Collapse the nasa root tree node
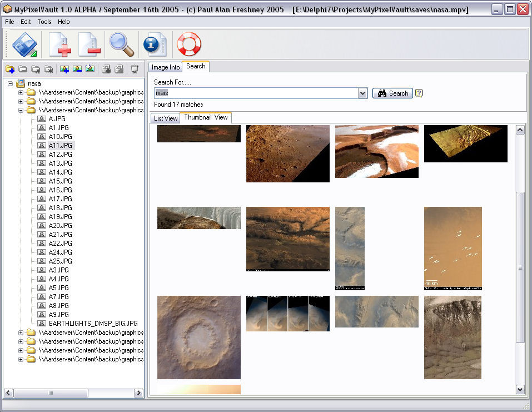The height and width of the screenshot is (412, 532). [x=11, y=83]
